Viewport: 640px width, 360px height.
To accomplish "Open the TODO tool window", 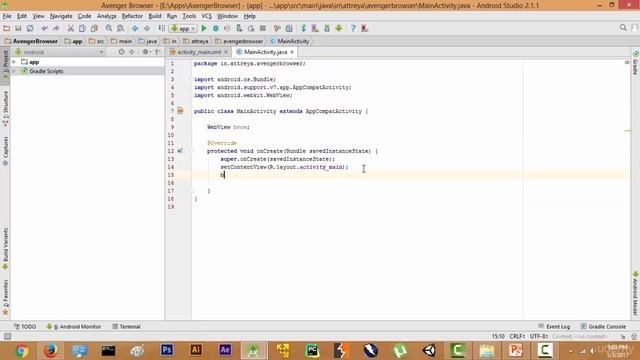I will pyautogui.click(x=25, y=327).
